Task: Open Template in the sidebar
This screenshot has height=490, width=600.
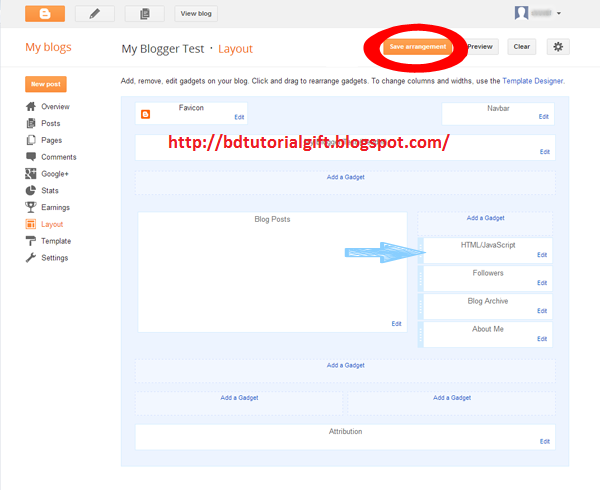Action: coord(56,241)
